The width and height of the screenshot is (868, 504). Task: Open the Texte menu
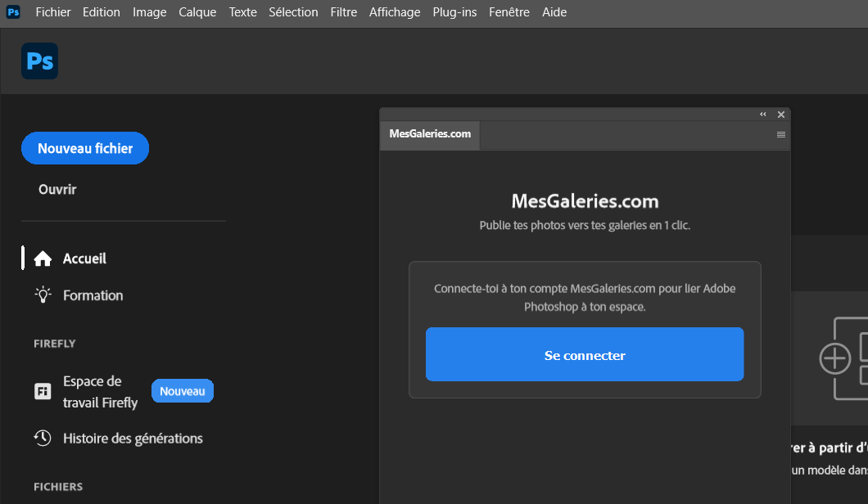(242, 12)
